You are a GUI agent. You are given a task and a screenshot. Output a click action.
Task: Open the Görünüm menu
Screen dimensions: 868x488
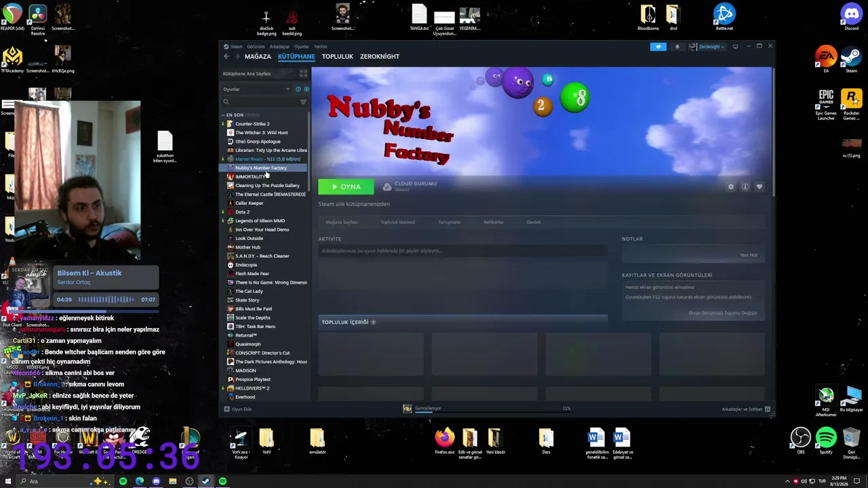(x=256, y=47)
